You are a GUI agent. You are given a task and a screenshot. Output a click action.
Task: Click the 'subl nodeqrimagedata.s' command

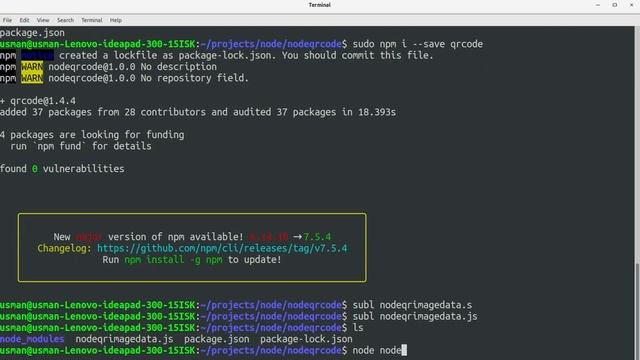(412, 305)
